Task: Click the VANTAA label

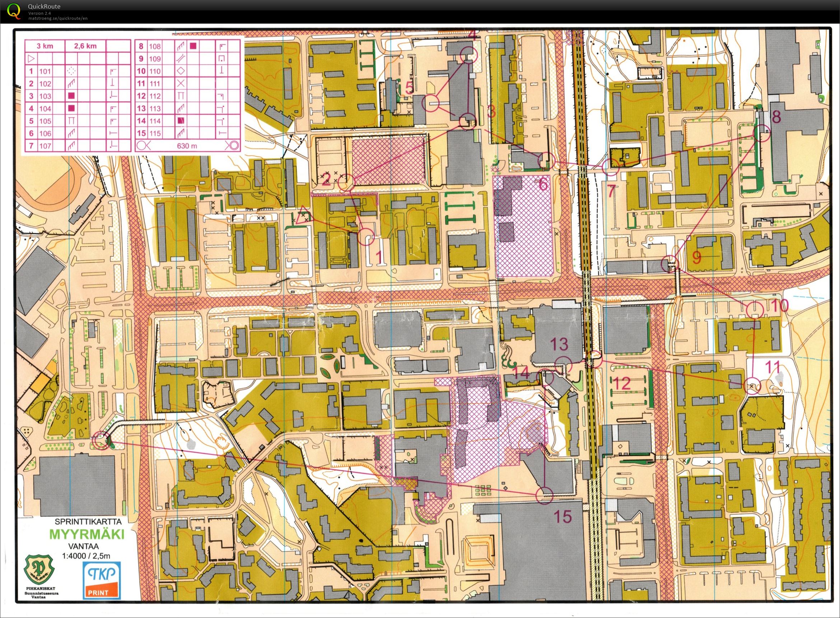Action: coord(84,547)
